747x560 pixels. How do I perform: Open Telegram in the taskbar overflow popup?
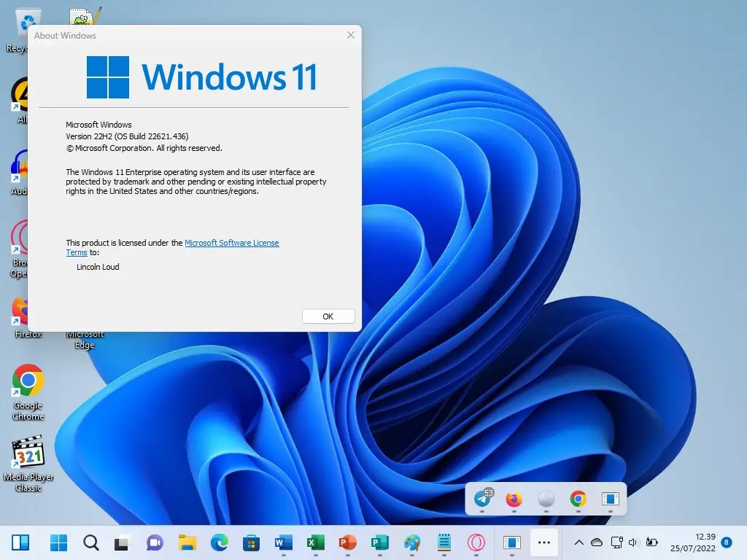482,499
